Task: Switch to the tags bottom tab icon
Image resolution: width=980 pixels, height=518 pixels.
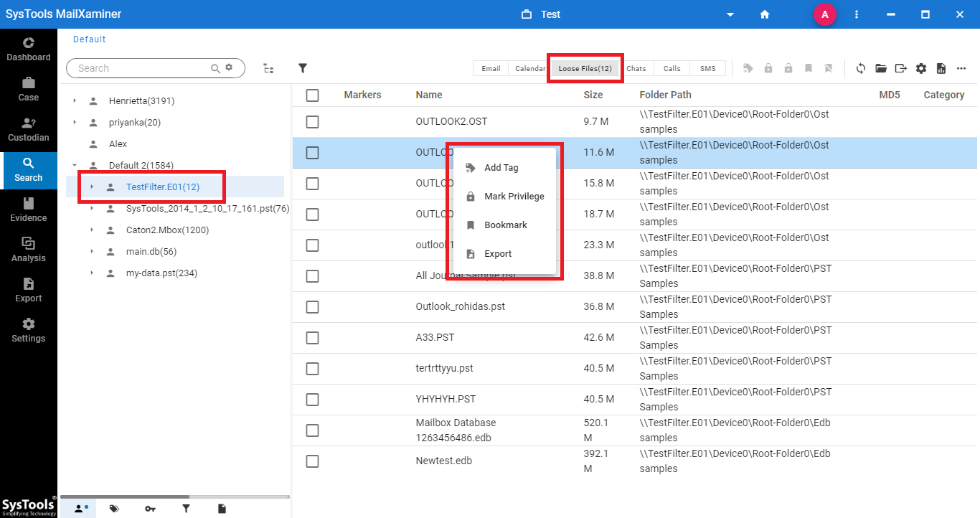Action: 114,509
